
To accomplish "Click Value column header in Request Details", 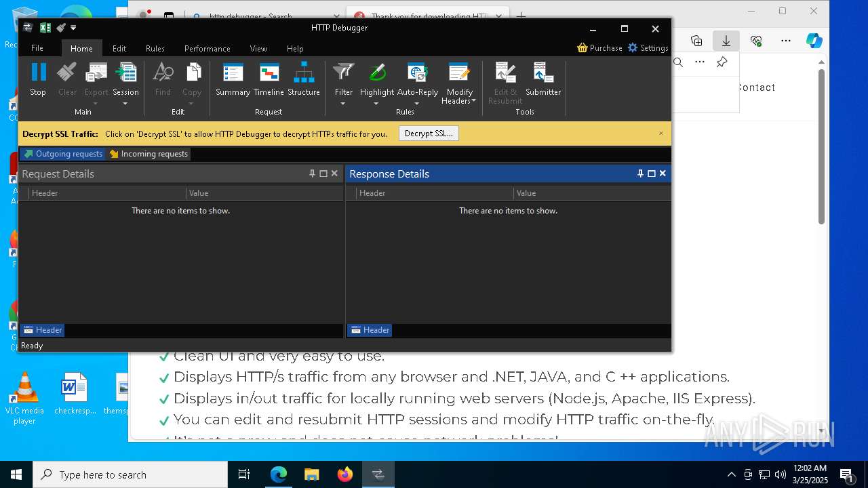I will coord(264,193).
